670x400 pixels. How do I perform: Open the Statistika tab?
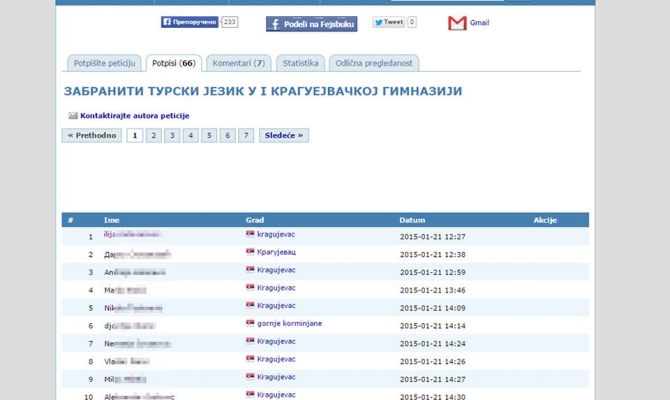point(300,63)
